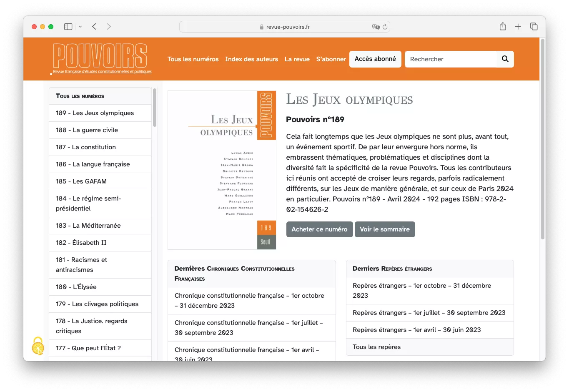
Task: Expand the sidebar dropdown chevron
Action: (x=80, y=27)
